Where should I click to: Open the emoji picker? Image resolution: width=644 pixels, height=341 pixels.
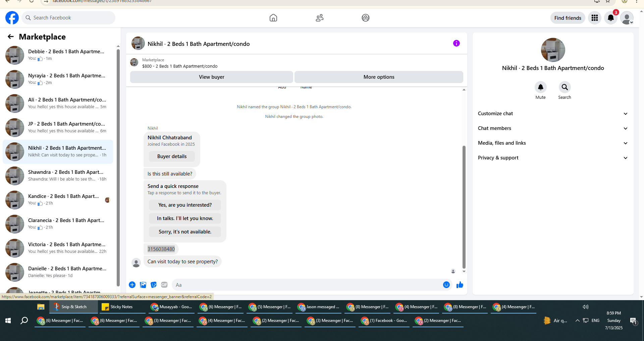(446, 285)
